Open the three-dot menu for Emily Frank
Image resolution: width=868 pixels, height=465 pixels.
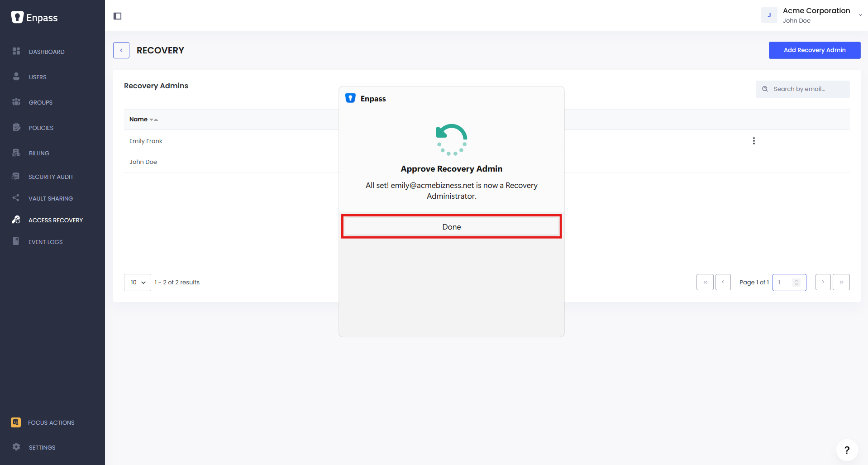pos(754,141)
